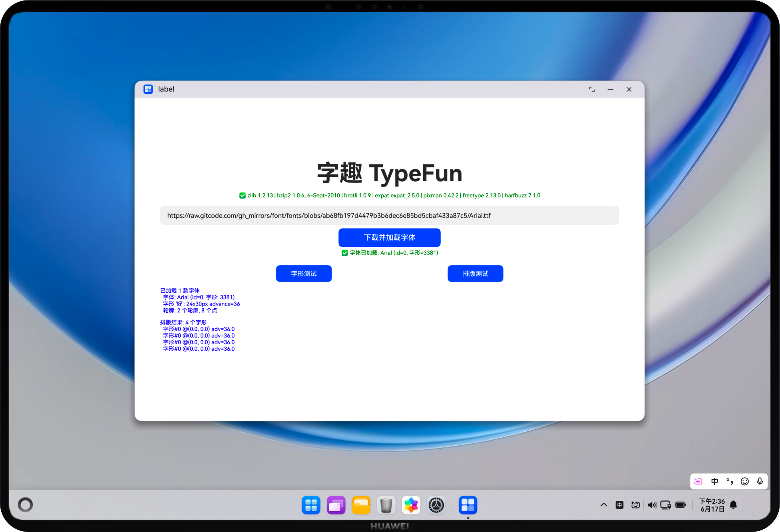Open Settings gear in the dock
The width and height of the screenshot is (780, 532).
point(436,505)
